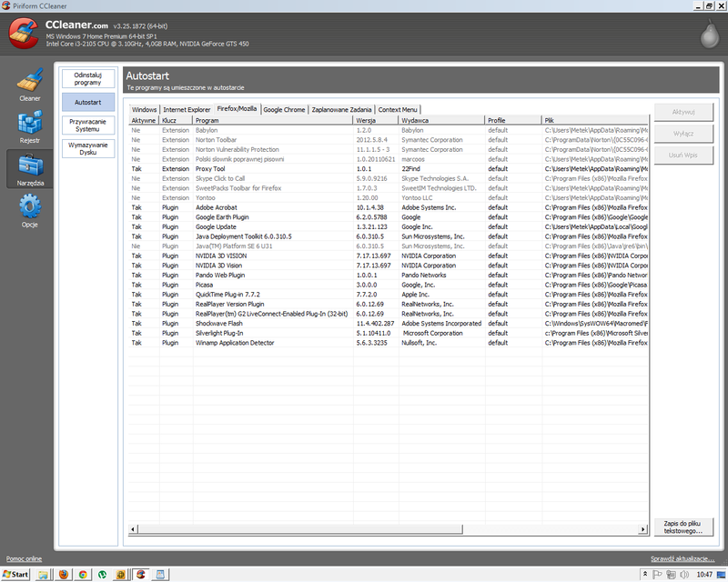Image resolution: width=728 pixels, height=582 pixels.
Task: Open the Opcje settings section
Action: click(x=30, y=211)
